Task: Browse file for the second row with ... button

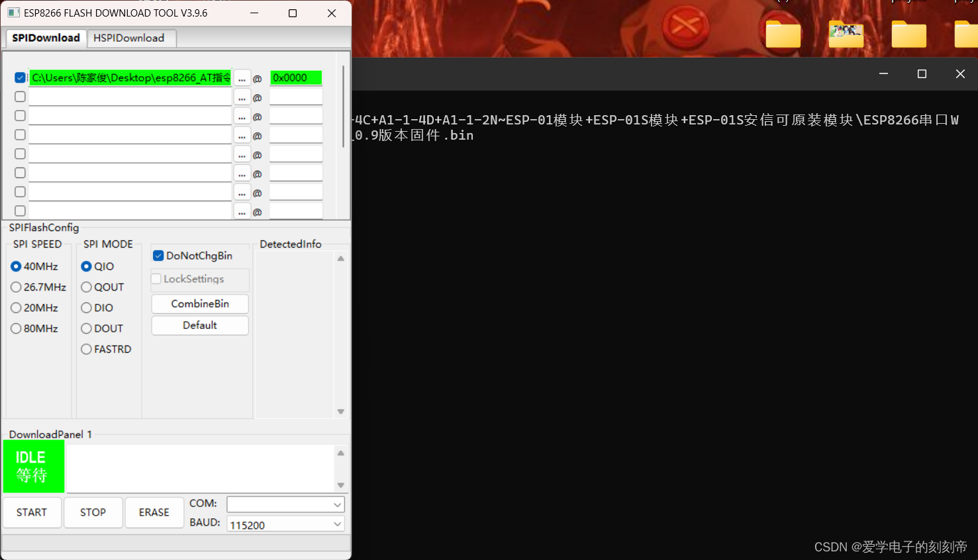Action: 242,97
